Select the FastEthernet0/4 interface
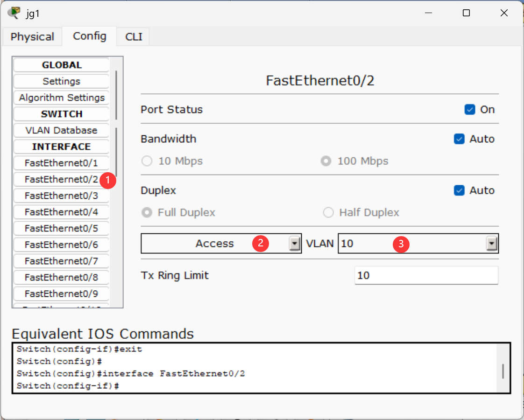Screen dimensions: 524x420 click(62, 212)
